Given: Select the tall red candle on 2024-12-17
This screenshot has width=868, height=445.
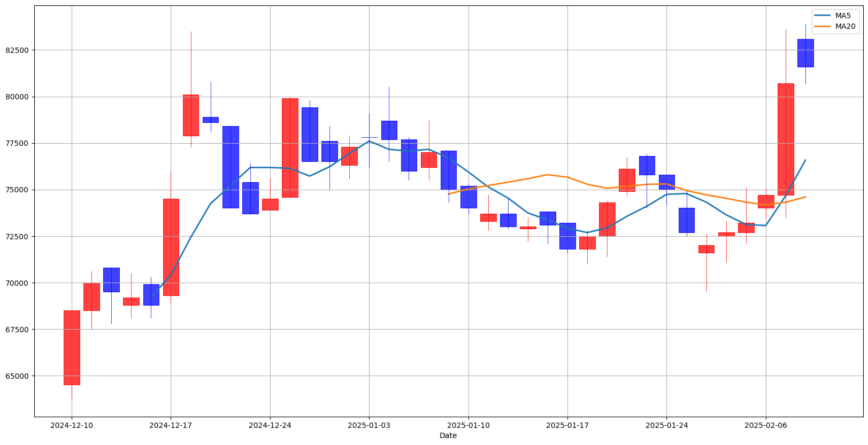Looking at the screenshot, I should click(171, 247).
